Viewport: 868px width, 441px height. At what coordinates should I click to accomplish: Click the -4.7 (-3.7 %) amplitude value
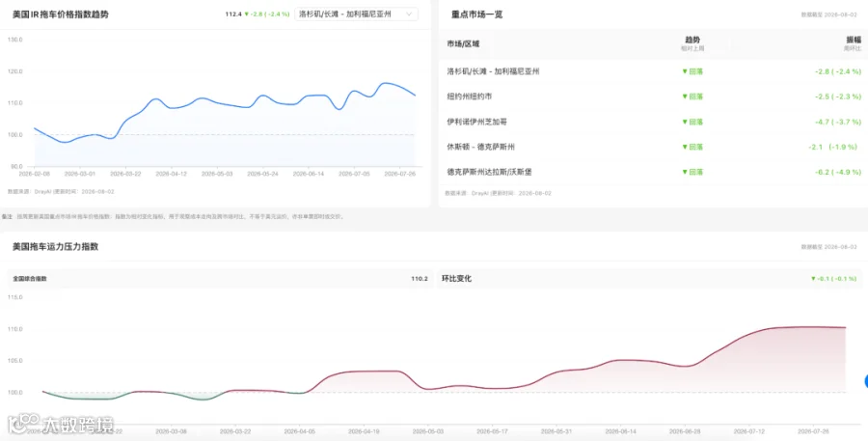[x=838, y=122]
